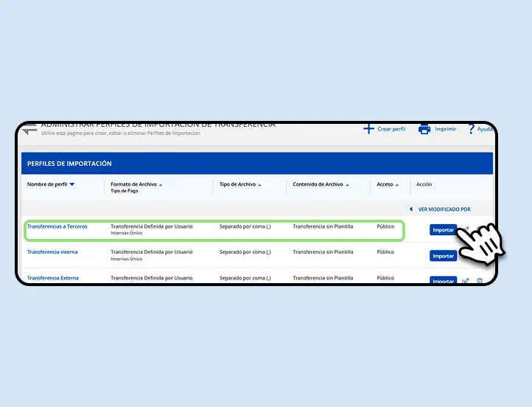Viewport: 532px width, 407px height.
Task: Select Separado por coma in interna row
Action: click(x=245, y=252)
